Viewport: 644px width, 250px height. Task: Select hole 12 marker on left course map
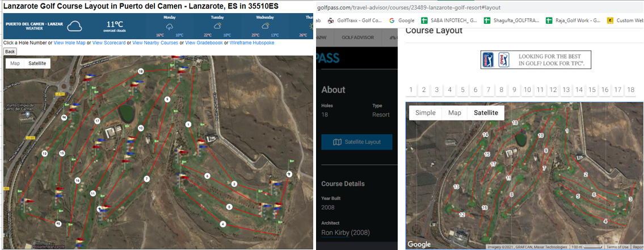(59, 224)
